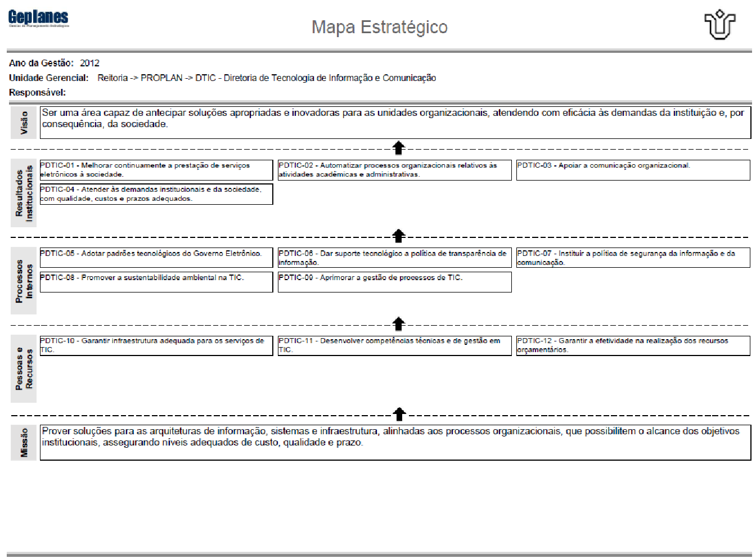Viewport: 756px width, 558px height.
Task: Select PDTIC-12 budget resources objective box
Action: click(x=633, y=345)
